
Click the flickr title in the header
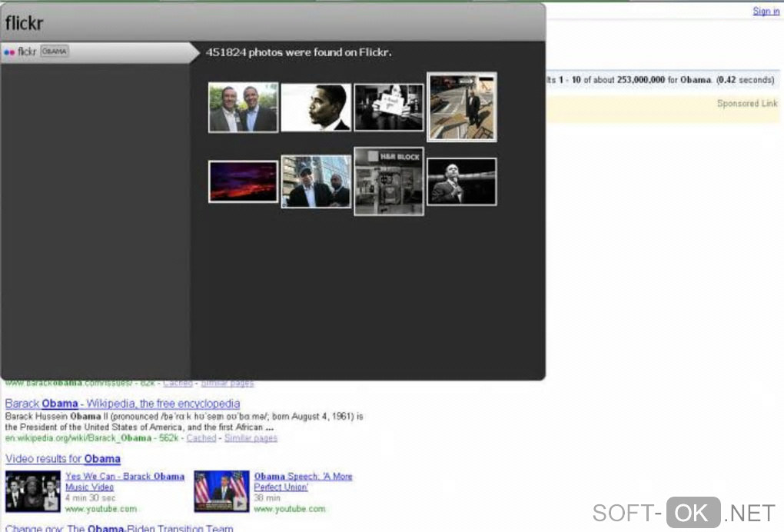24,23
